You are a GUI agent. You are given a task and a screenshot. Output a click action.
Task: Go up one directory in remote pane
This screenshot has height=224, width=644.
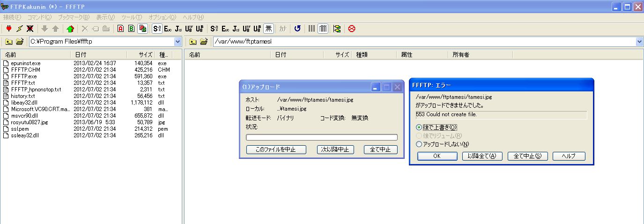click(x=192, y=42)
